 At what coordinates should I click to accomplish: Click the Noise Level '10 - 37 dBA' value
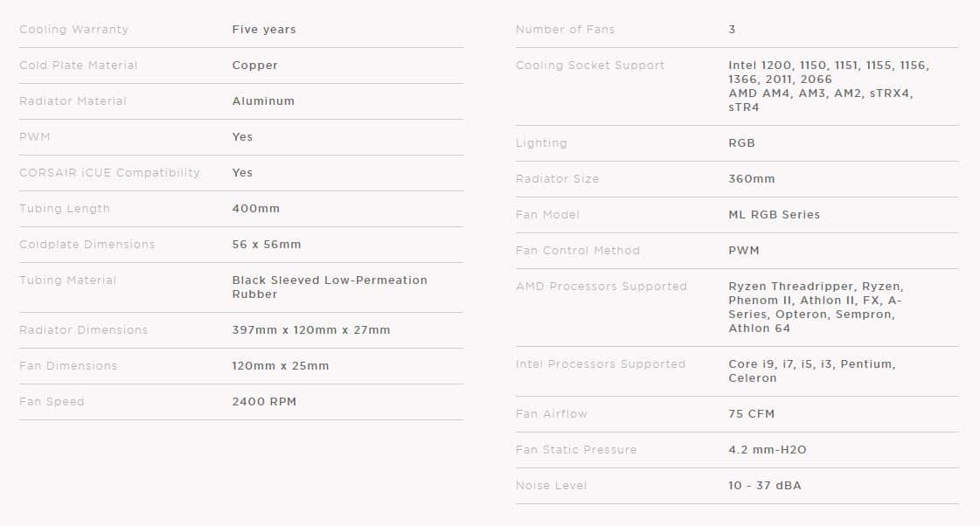764,486
